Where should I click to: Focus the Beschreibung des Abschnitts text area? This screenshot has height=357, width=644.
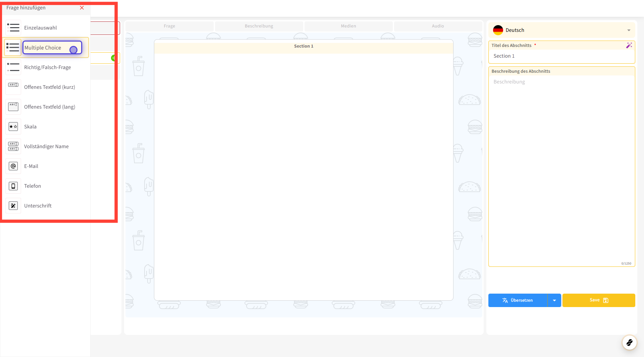(561, 168)
